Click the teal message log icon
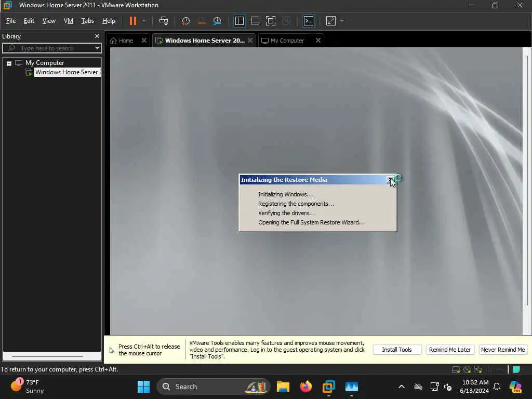This screenshot has height=399, width=532. coord(516,369)
